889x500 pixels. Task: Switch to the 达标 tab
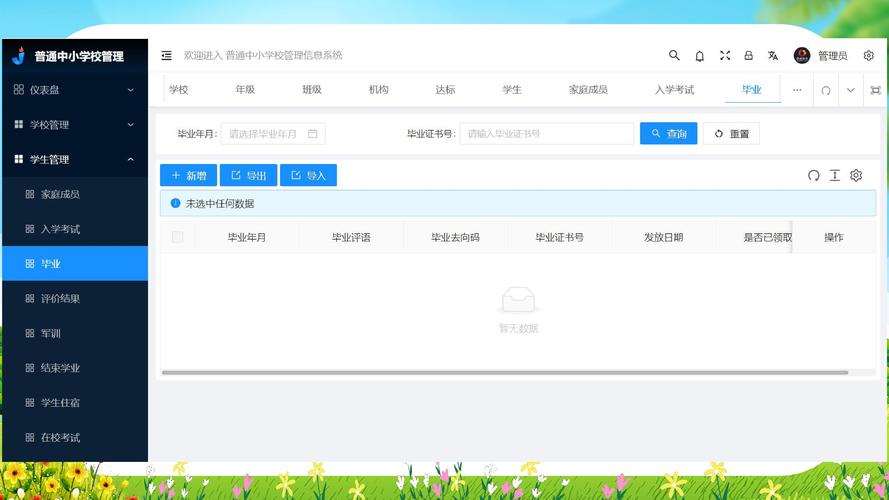point(445,90)
